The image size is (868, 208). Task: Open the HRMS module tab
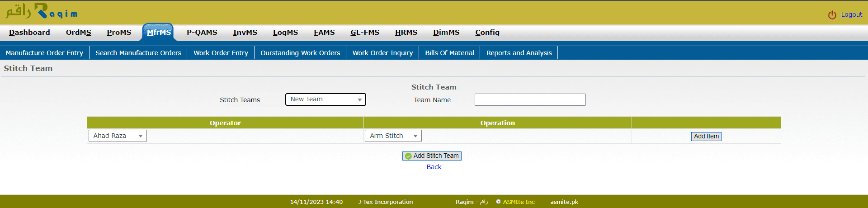pyautogui.click(x=406, y=33)
